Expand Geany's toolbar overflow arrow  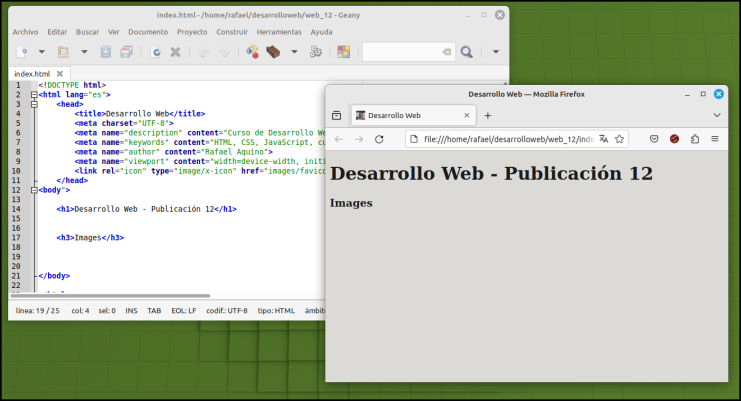click(496, 52)
